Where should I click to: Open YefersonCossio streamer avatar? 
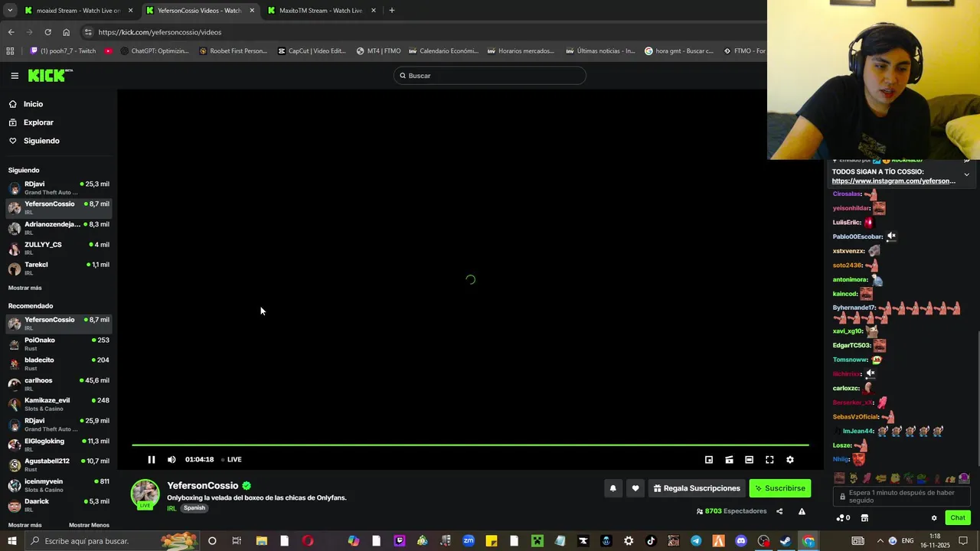(145, 494)
